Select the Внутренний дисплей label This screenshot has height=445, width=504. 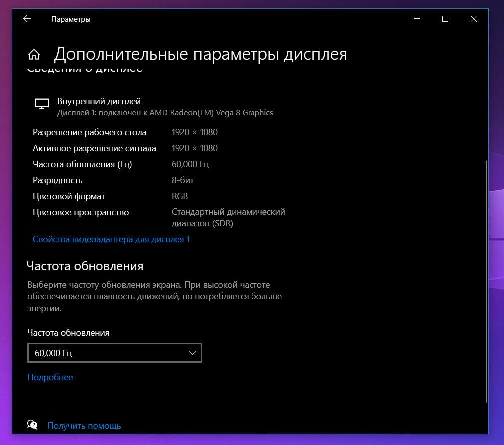[x=99, y=101]
